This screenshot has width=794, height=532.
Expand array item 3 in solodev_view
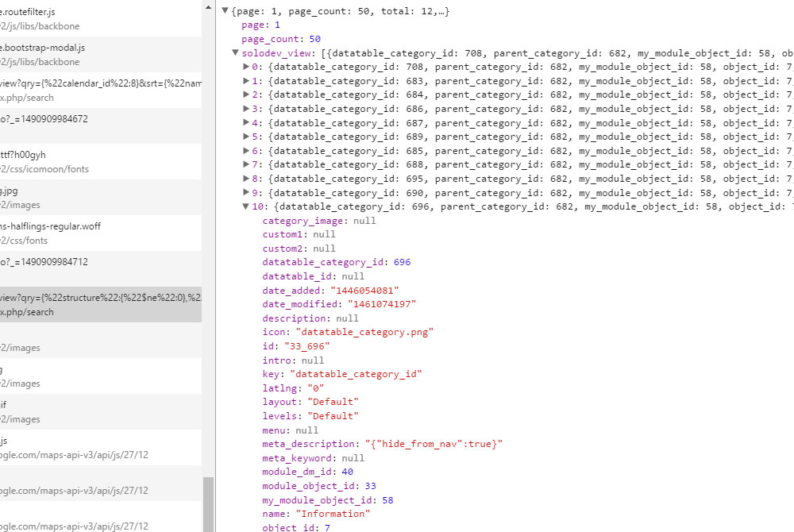(246, 109)
